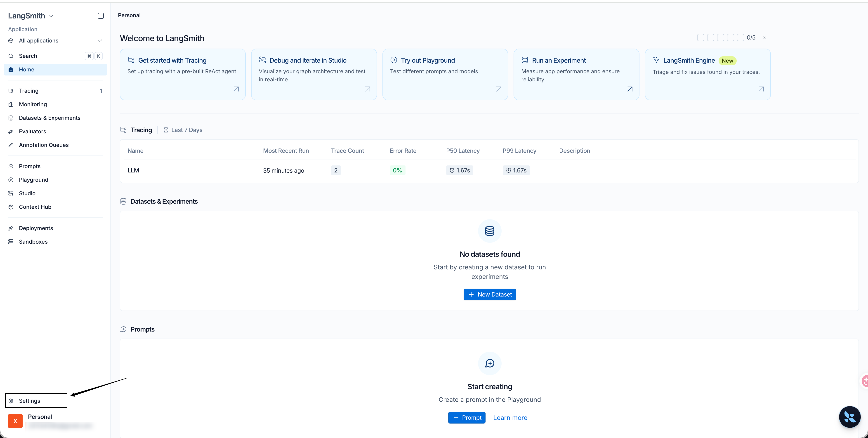This screenshot has width=868, height=438.
Task: Click the Evaluators scale icon
Action: pyautogui.click(x=11, y=131)
